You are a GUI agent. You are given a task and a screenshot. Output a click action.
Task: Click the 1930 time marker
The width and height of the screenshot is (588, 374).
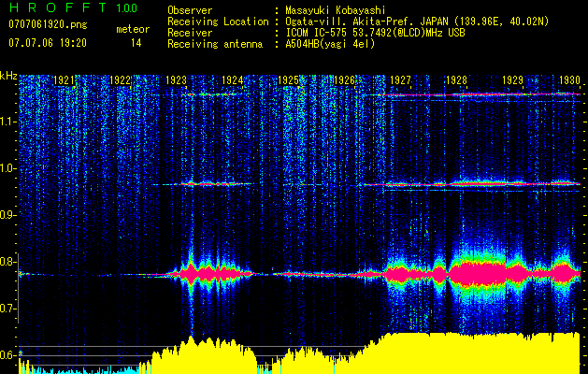point(569,81)
